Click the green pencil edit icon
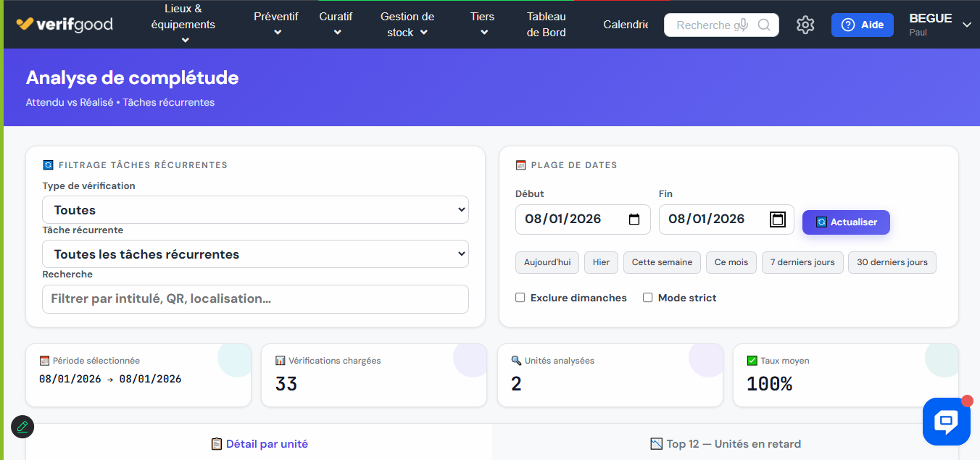 coord(22,427)
